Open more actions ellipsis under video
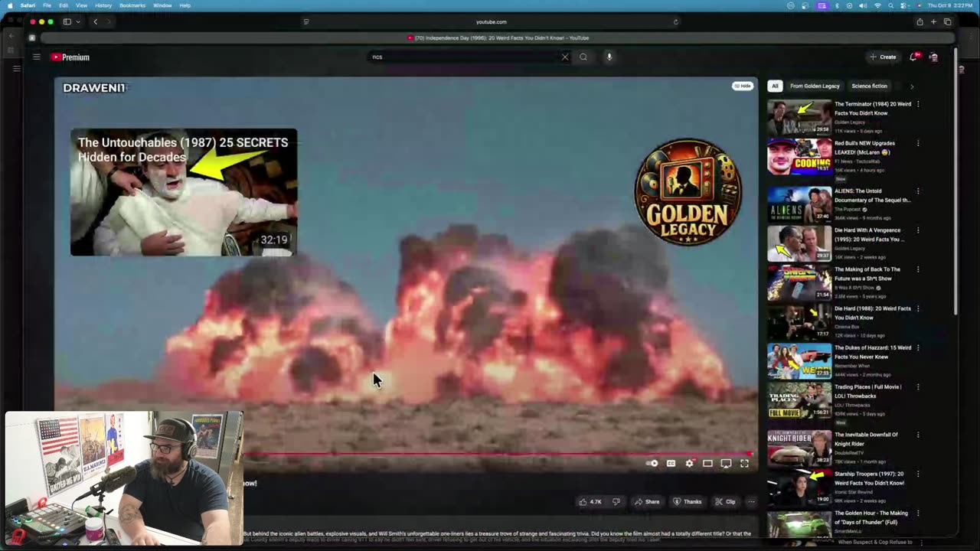Screen dimensions: 980x551 [751, 502]
